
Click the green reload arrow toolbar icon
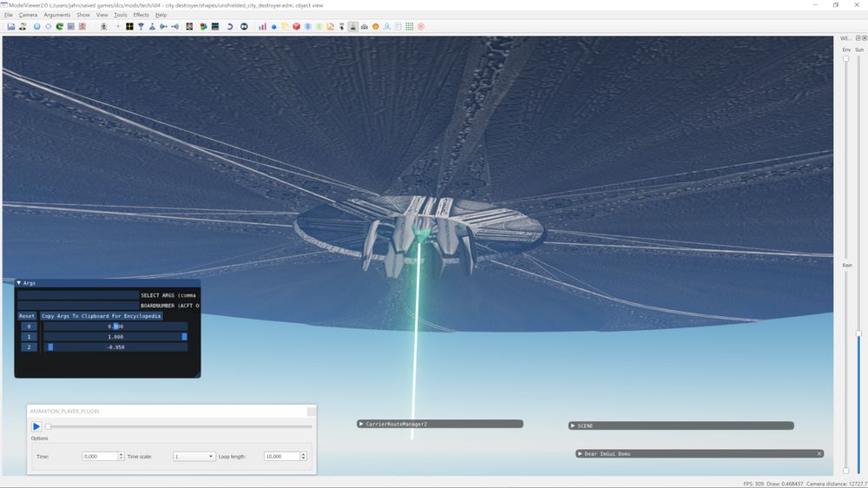click(60, 27)
